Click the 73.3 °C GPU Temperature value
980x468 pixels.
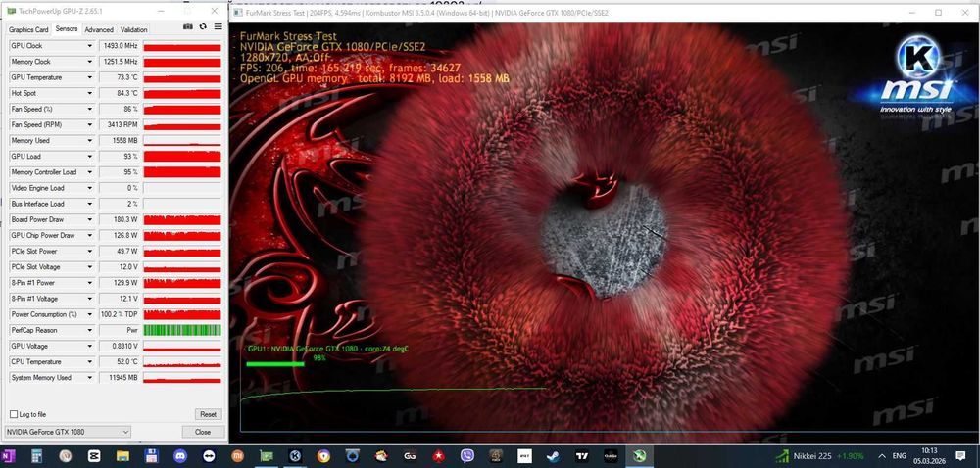[x=119, y=77]
